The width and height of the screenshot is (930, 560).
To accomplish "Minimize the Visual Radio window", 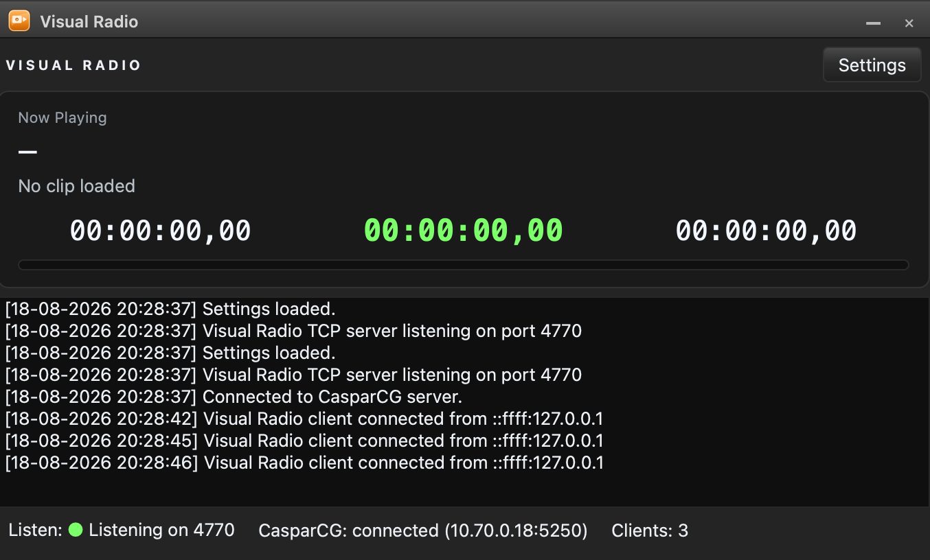I will point(873,23).
